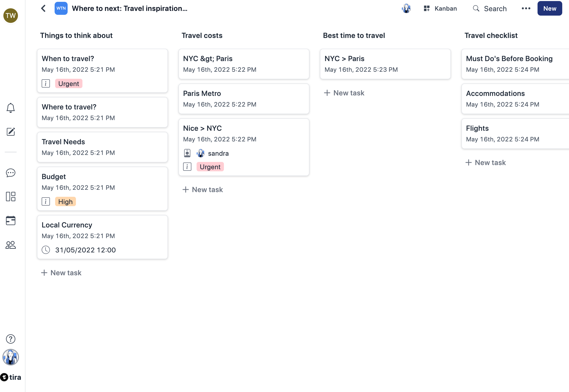
Task: Open the team members icon
Action: coord(11,245)
